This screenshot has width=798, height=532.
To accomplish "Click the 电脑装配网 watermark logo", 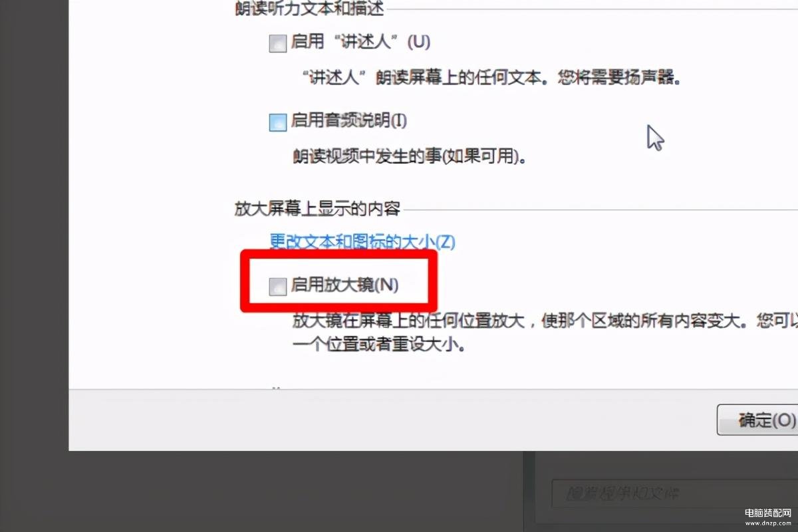I will pyautogui.click(x=767, y=513).
